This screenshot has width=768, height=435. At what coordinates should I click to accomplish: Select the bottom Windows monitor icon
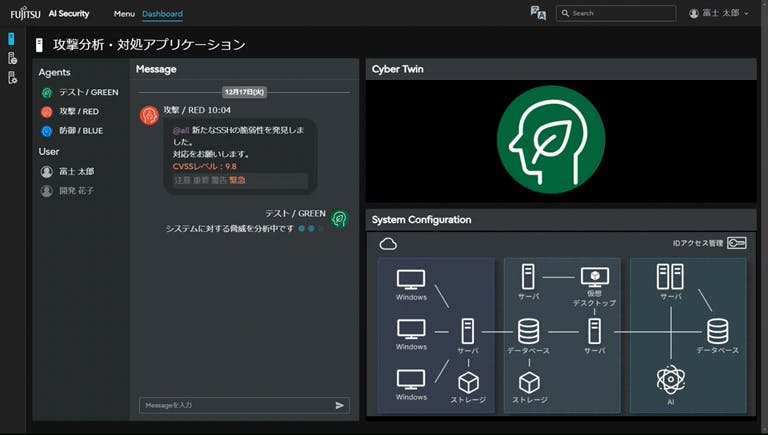(411, 380)
